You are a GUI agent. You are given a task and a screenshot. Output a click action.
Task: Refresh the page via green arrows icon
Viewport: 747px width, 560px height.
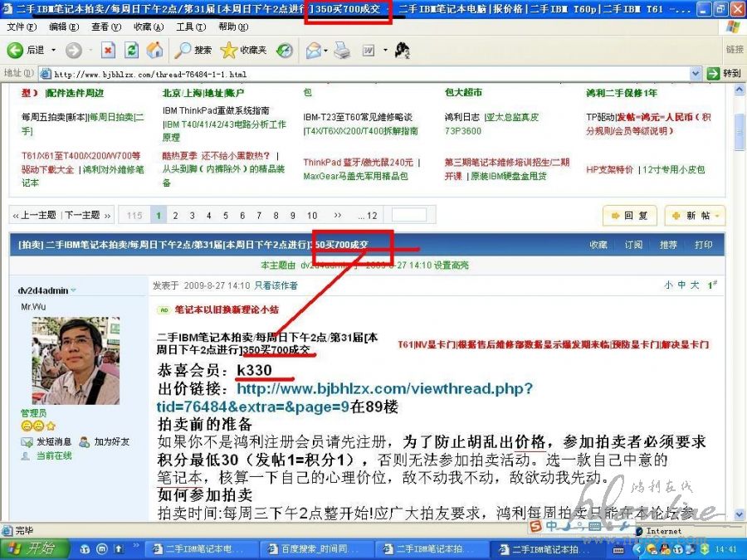132,51
